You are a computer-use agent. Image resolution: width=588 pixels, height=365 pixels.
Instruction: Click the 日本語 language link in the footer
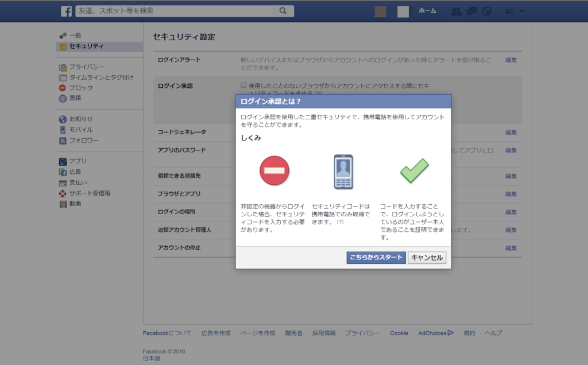coord(152,359)
